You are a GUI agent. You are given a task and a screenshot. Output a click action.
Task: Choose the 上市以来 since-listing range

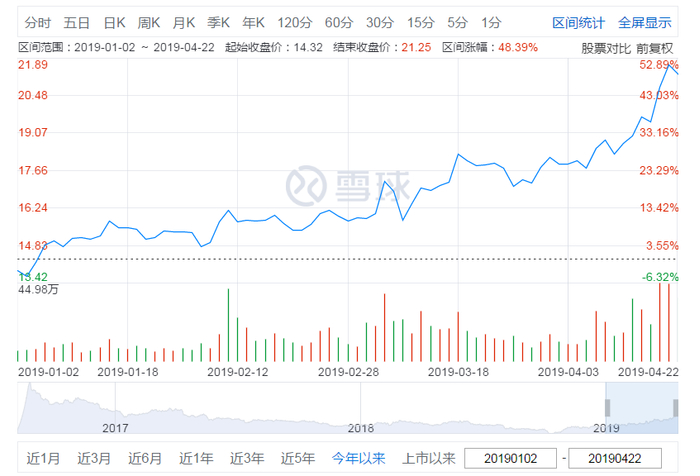[x=427, y=459]
